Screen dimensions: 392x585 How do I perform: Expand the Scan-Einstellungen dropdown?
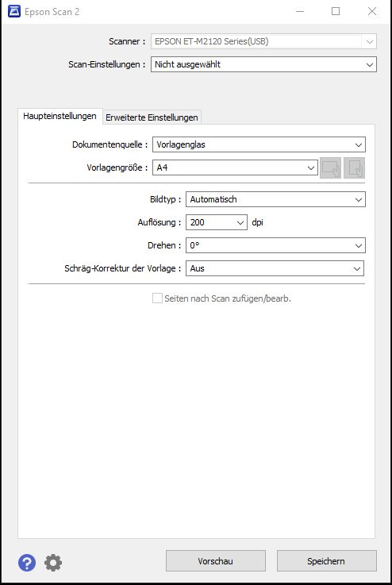263,64
